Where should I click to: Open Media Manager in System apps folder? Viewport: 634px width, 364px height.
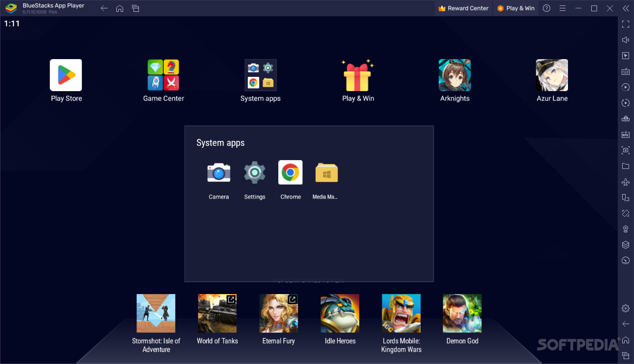[326, 172]
